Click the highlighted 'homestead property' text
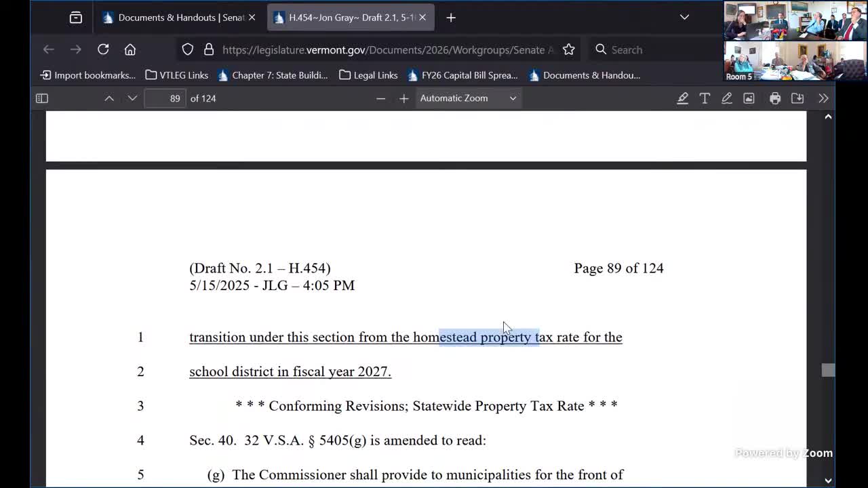The image size is (868, 488). pyautogui.click(x=489, y=337)
